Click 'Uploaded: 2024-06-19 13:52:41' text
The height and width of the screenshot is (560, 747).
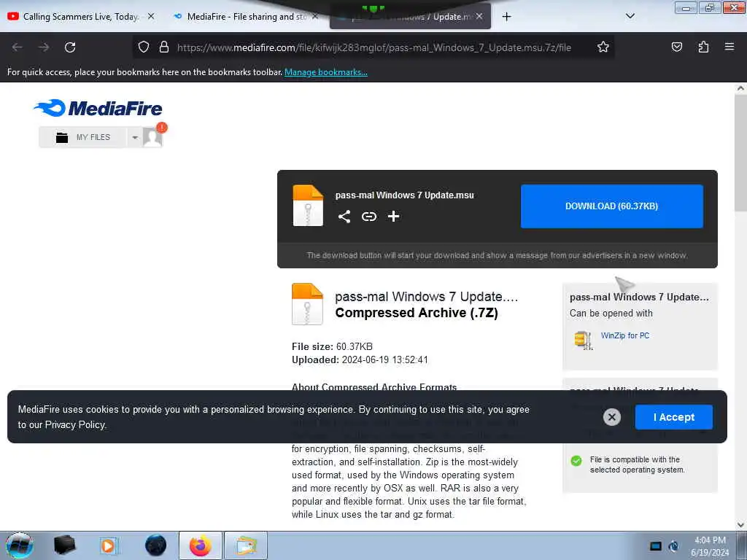(360, 360)
